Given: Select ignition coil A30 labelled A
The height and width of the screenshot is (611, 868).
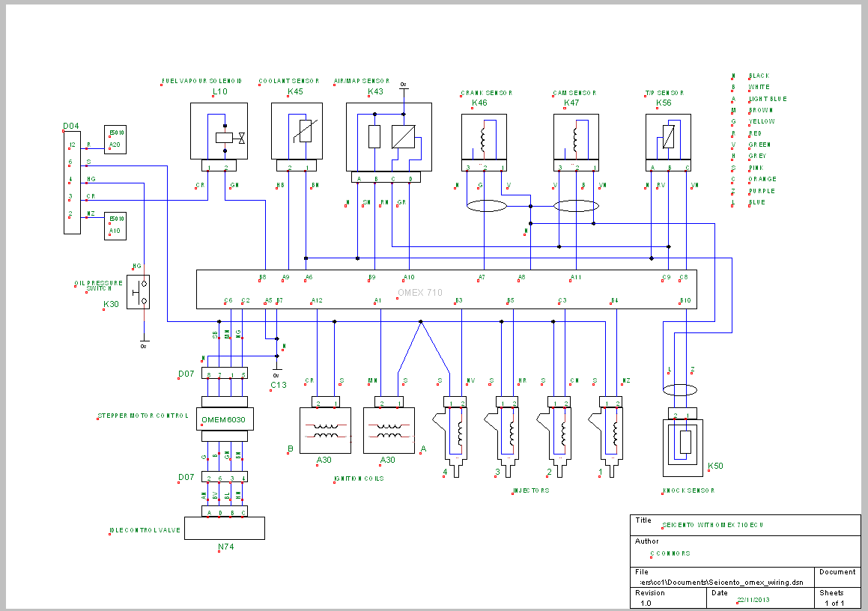Looking at the screenshot, I should click(389, 431).
